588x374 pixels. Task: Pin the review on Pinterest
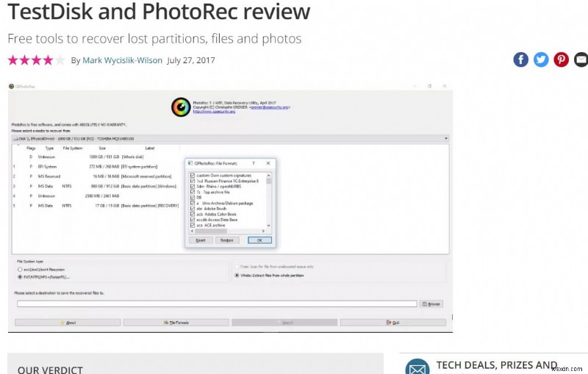coord(562,60)
